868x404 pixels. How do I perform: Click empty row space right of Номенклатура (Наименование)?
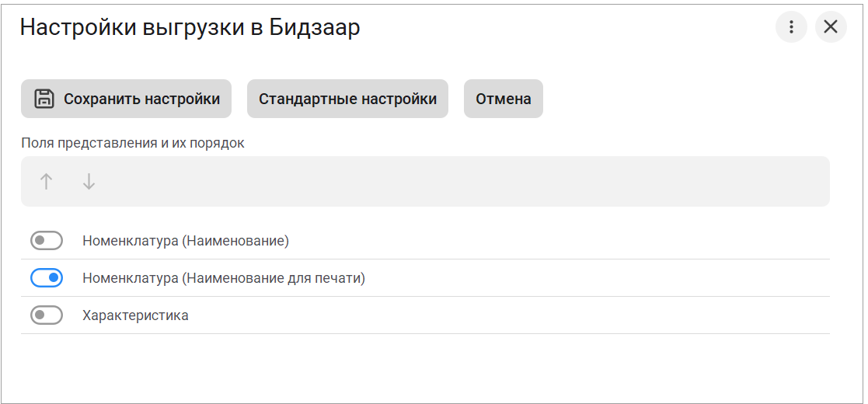pos(544,241)
